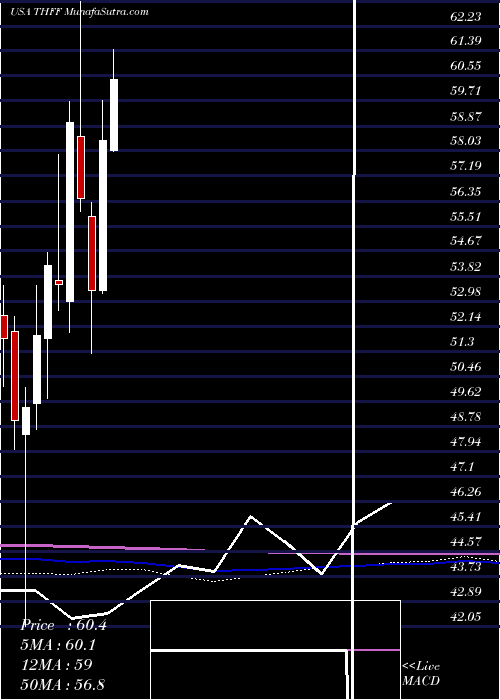
Task: Click the 12MA : 59 readout
Action: click(x=56, y=665)
